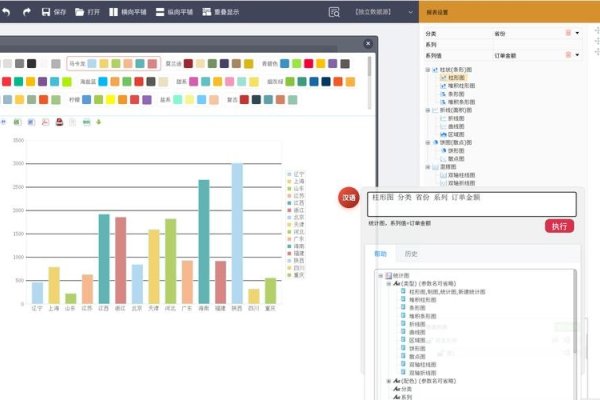Toggle 重庆 in the chart legend
This screenshot has height=400, width=600.
coord(296,275)
